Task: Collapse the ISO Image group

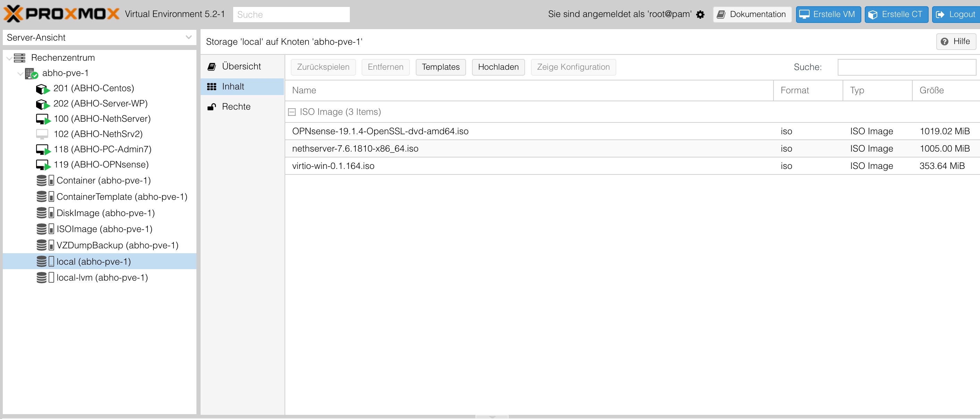Action: [x=292, y=112]
